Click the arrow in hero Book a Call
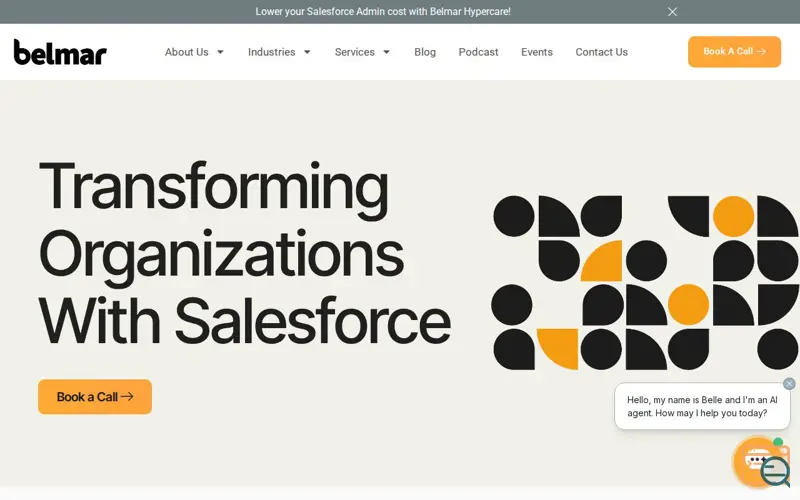Screen dimensions: 800x500 click(x=127, y=396)
